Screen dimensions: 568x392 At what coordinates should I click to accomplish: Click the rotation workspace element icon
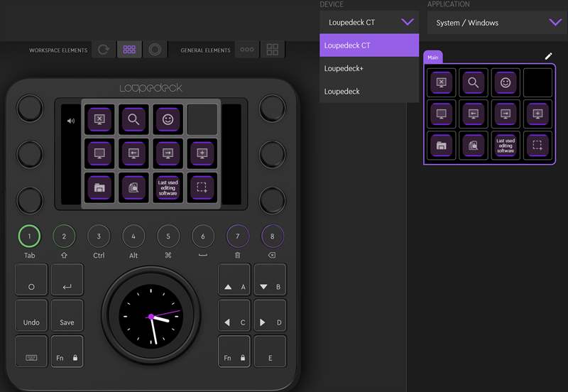point(104,49)
